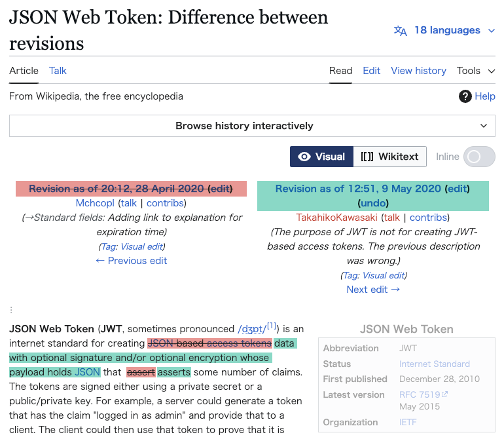Click deleted word 'assert'
This screenshot has width=504, height=439.
coord(141,372)
